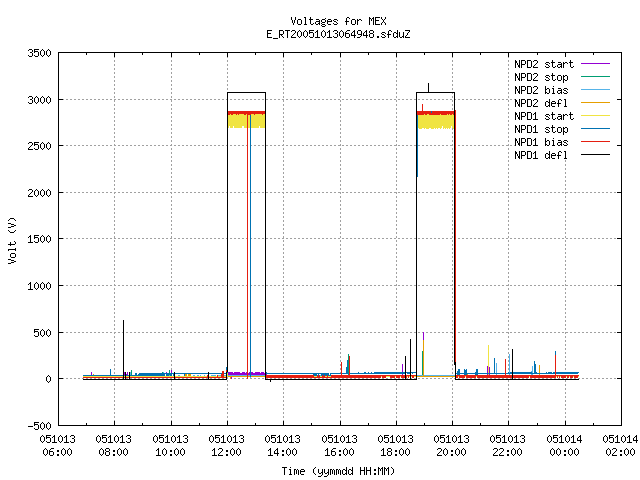The height and width of the screenshot is (480, 640).
Task: Click the y-axis tick value 1000
Action: 40,286
